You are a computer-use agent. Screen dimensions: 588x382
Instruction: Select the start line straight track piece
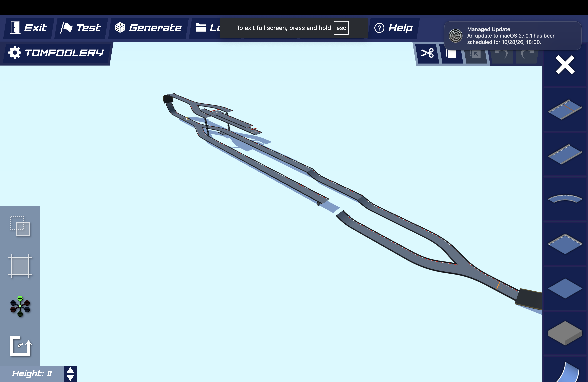[x=565, y=109]
